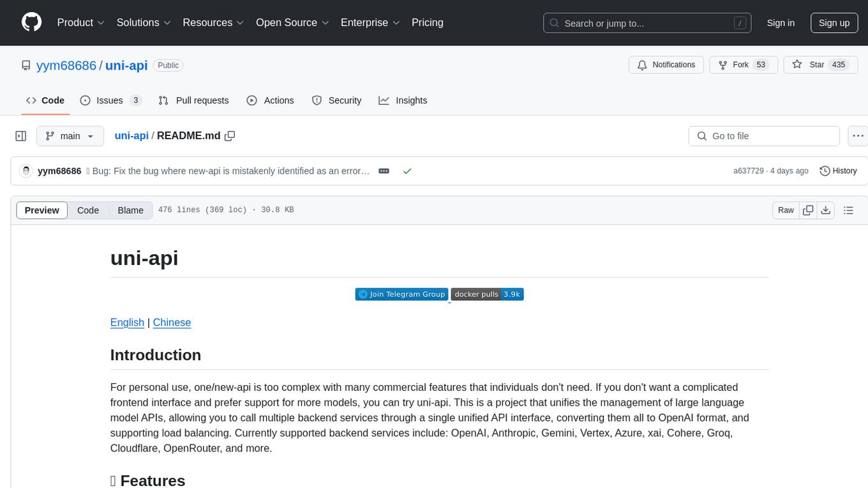Switch to the Issues tab
868x488 pixels.
pos(110,100)
